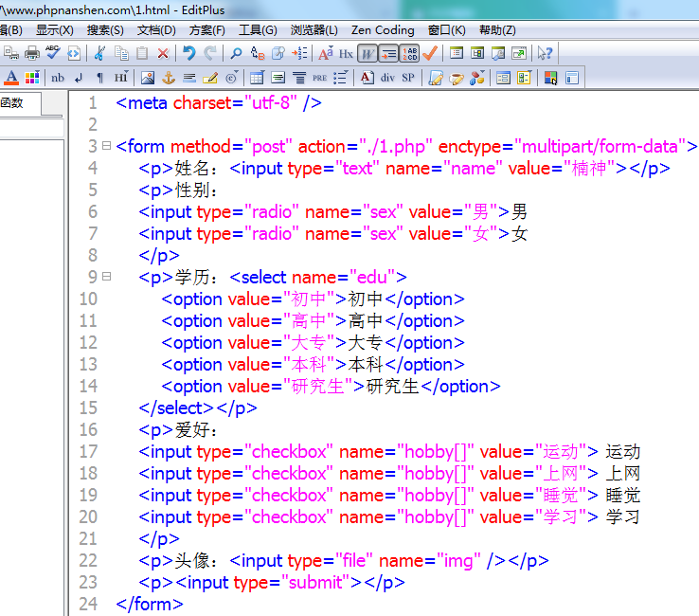This screenshot has height=616, width=699.
Task: Click the SP span button
Action: point(408,78)
